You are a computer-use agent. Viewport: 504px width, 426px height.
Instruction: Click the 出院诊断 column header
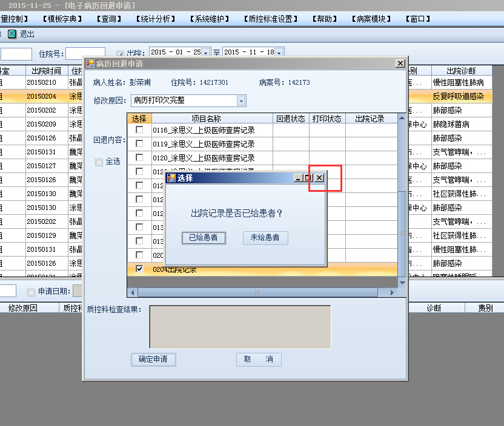461,71
